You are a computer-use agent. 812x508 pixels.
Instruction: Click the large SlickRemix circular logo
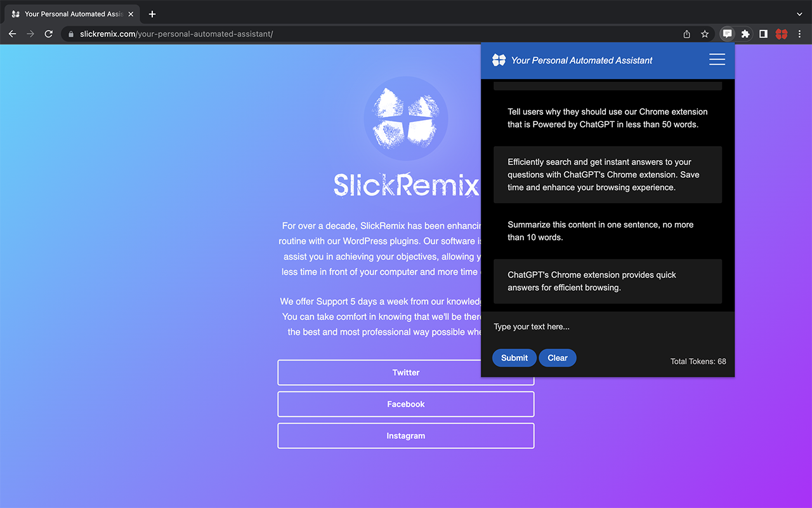pos(406,119)
